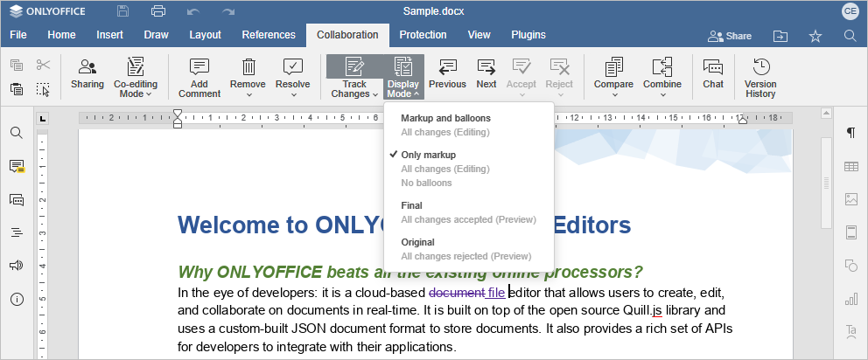Open Text Art settings in right sidebar
Viewport: 868px width, 360px height.
tap(850, 332)
